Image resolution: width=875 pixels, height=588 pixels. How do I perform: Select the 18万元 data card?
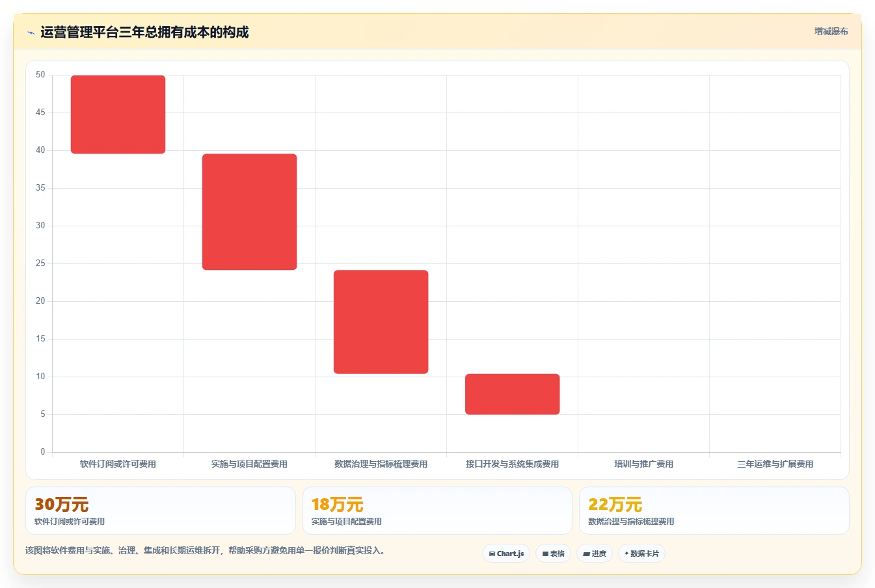[x=437, y=511]
